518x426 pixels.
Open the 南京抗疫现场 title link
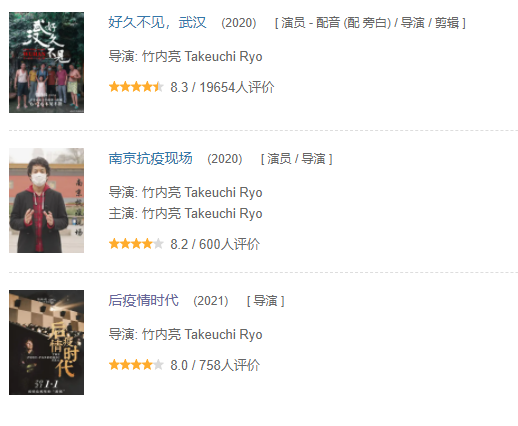[150, 158]
